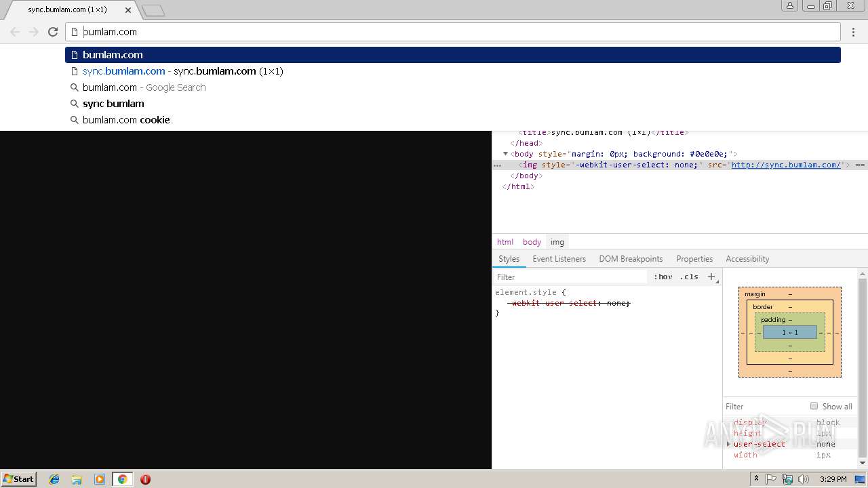Select the body breadcrumb
The image size is (868, 488).
532,242
